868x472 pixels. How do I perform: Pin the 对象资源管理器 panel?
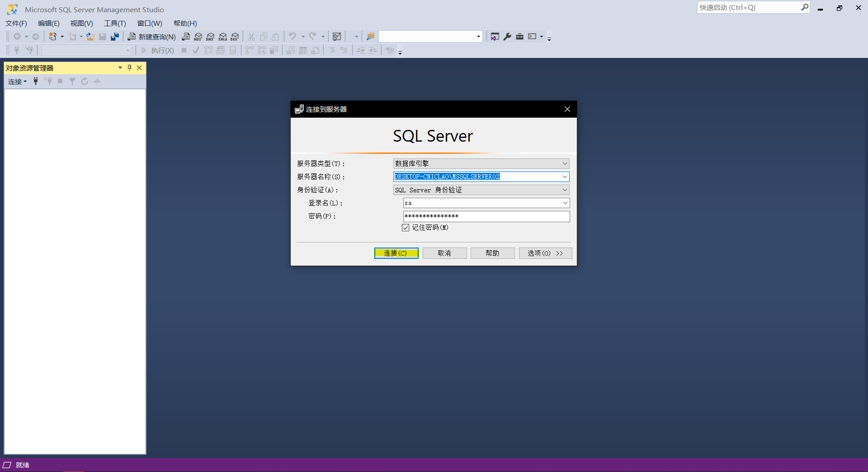pyautogui.click(x=129, y=67)
